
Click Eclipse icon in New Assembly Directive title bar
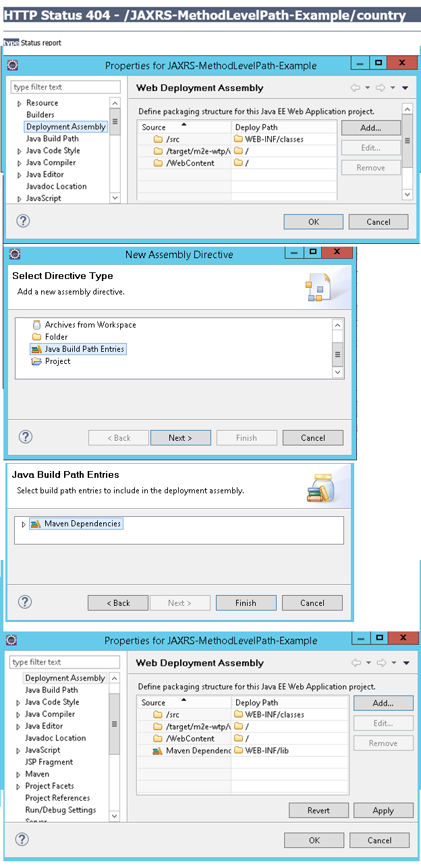pos(15,254)
